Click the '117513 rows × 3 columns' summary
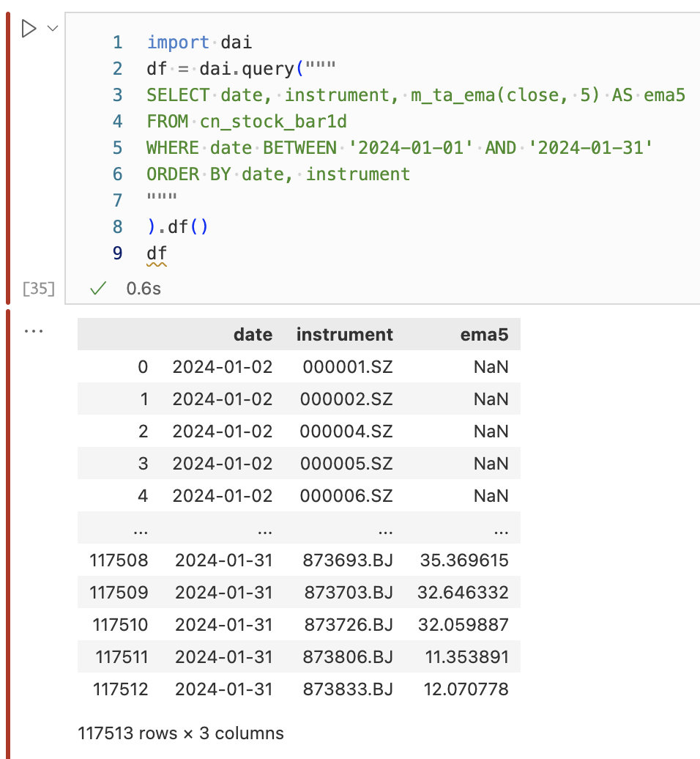This screenshot has height=759, width=700. click(x=181, y=733)
